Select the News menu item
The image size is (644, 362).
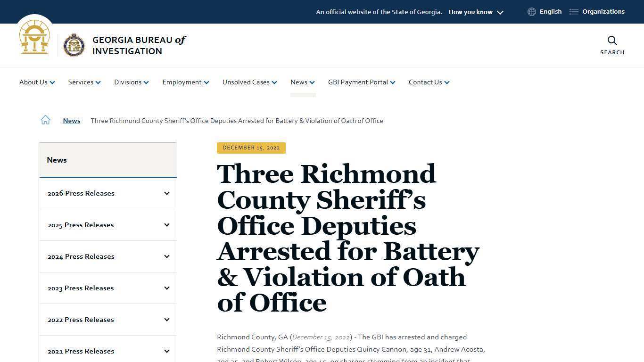[x=299, y=82]
